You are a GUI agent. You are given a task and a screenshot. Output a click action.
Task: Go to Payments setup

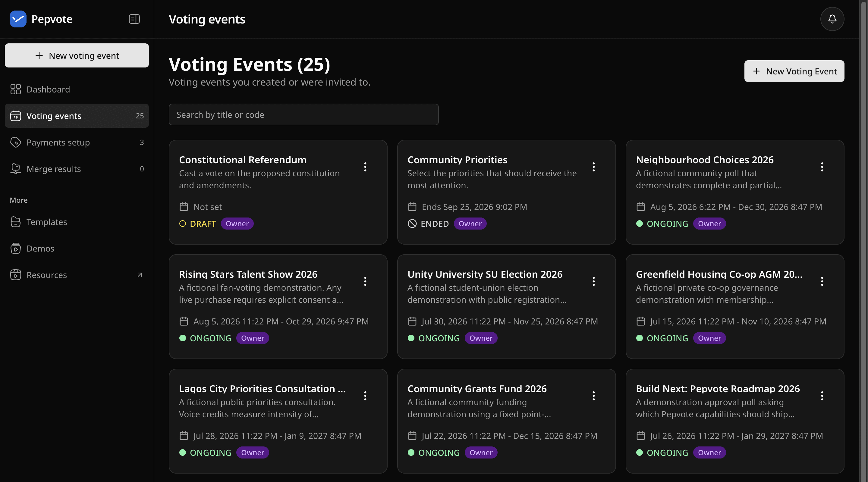[77, 142]
